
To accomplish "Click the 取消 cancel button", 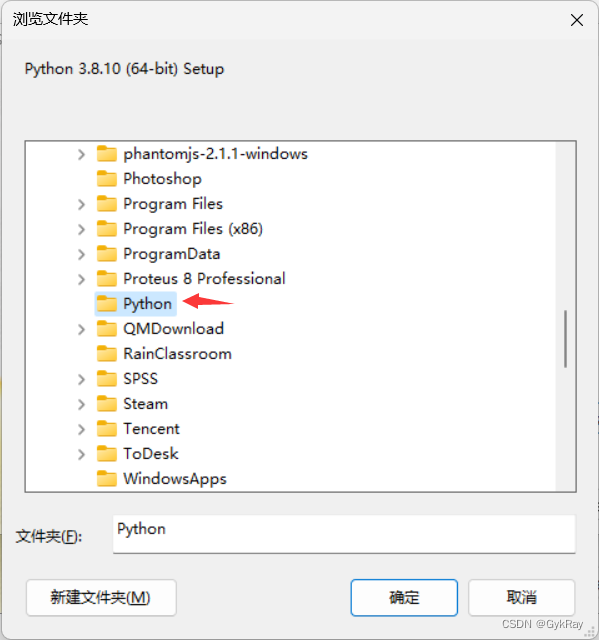I will (521, 598).
